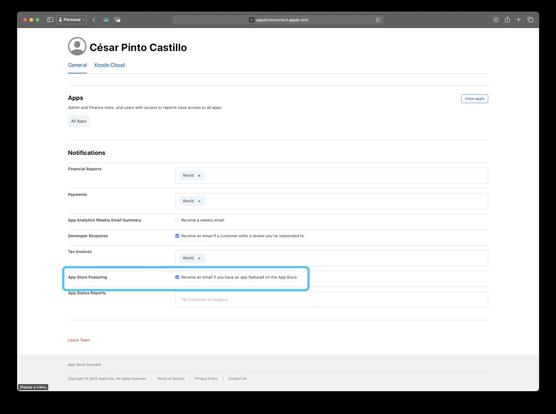Click the Safari address bar
Screen dimensions: 556x414
tap(278, 20)
